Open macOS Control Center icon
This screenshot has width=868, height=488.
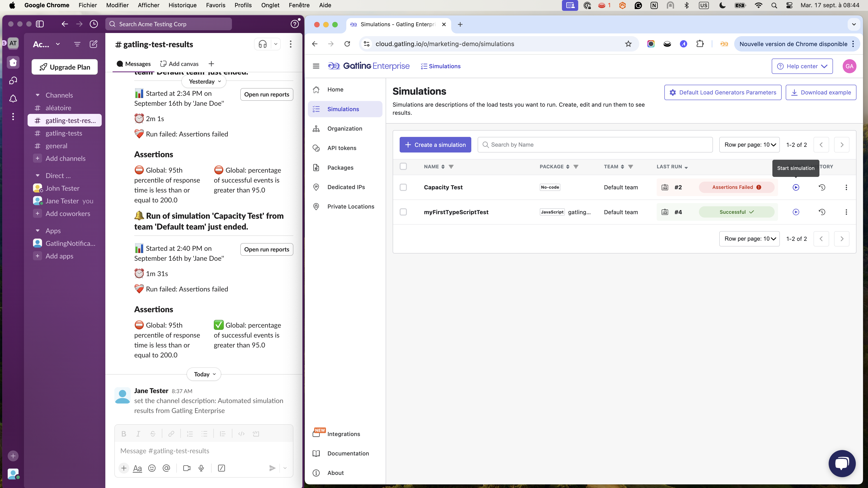tap(789, 5)
